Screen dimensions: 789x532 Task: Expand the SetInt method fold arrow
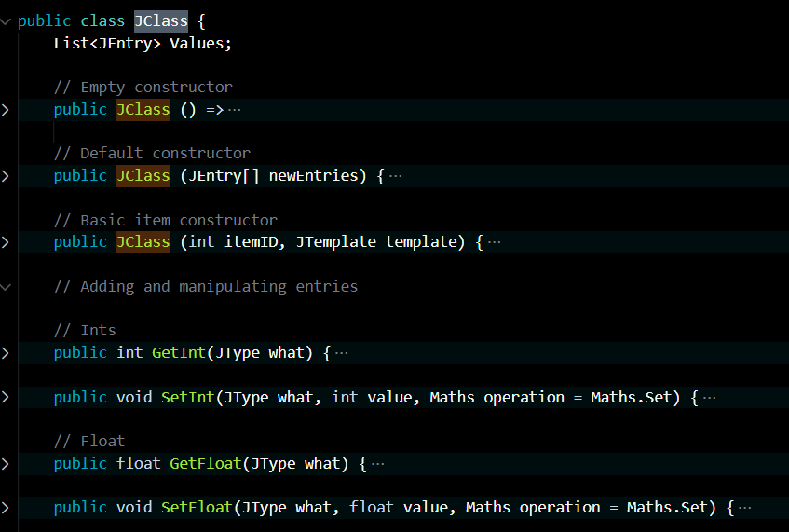click(6, 398)
